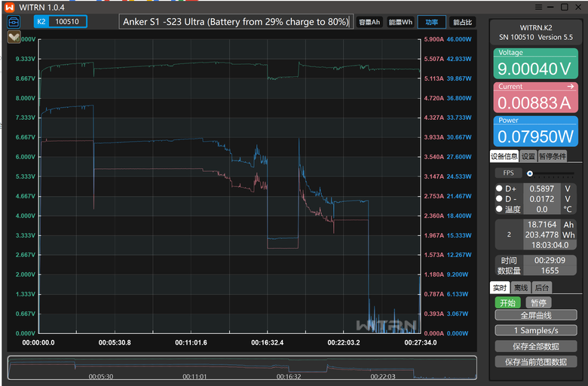Switch to the 离线 offline tab
This screenshot has height=386, width=588.
520,288
